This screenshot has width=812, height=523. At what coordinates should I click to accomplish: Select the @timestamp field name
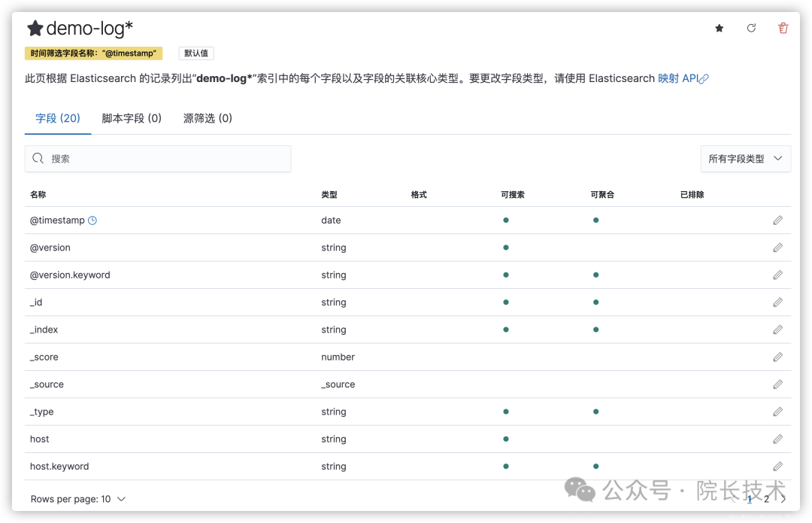[x=57, y=220]
